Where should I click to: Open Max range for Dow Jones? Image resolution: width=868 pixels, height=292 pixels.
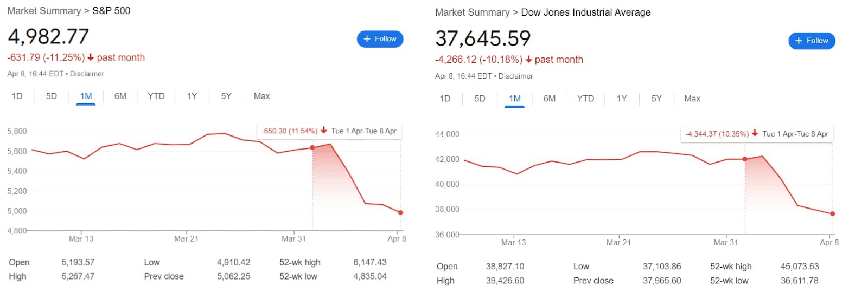pos(692,99)
